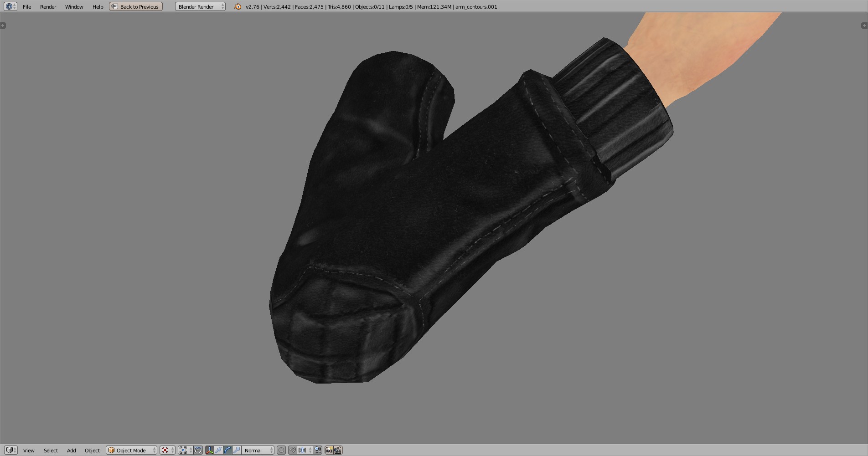Enable snap during transform
The image size is (868, 456).
coord(293,451)
